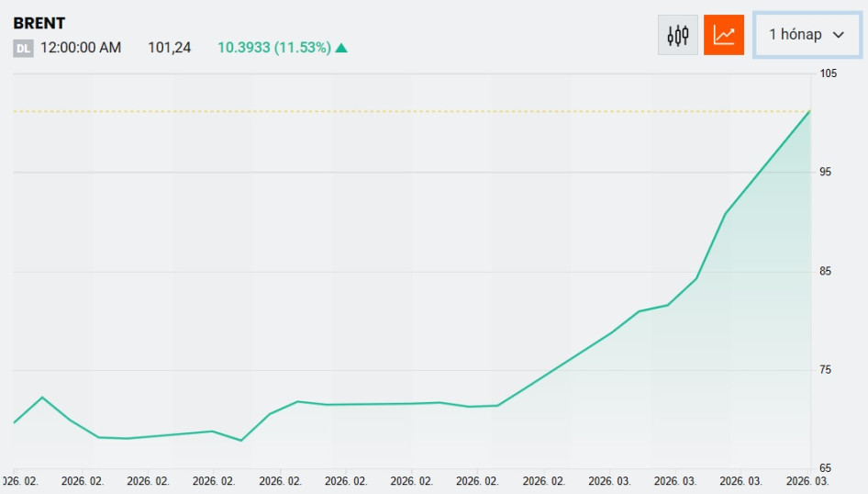Click the 10.3933 (11.53%) price change text
Viewport: 868px width, 494px height.
(273, 48)
